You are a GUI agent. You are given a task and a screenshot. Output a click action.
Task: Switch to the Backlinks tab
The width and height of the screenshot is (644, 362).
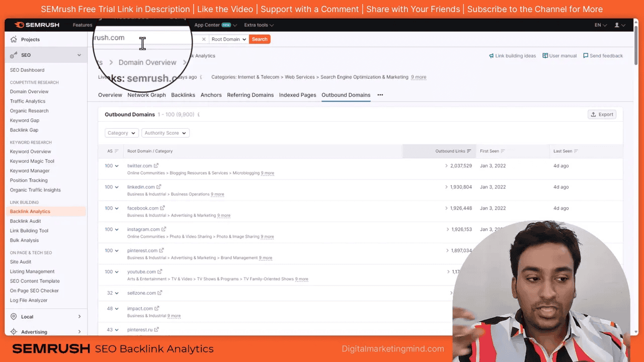[183, 95]
